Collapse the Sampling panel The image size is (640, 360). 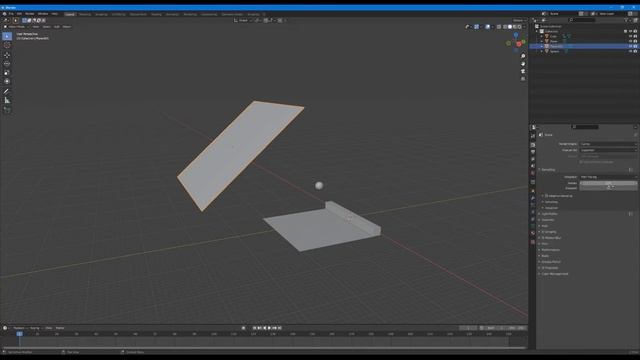pyautogui.click(x=548, y=170)
